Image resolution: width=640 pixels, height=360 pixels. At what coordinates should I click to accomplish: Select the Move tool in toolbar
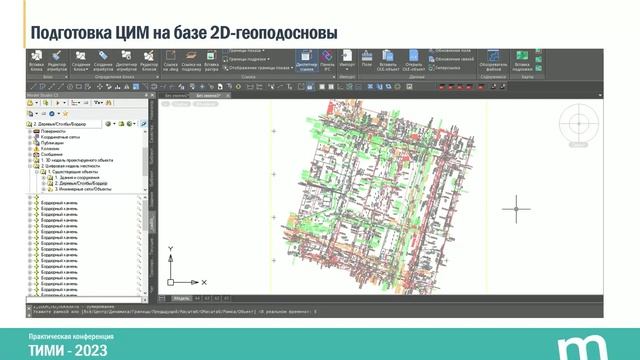coord(100,87)
